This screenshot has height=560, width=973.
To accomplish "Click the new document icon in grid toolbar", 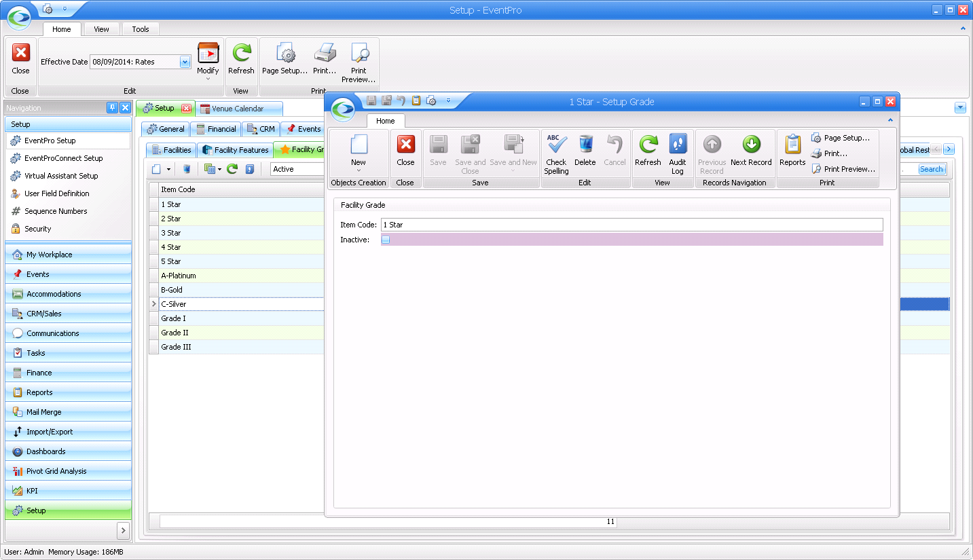I will tap(156, 169).
